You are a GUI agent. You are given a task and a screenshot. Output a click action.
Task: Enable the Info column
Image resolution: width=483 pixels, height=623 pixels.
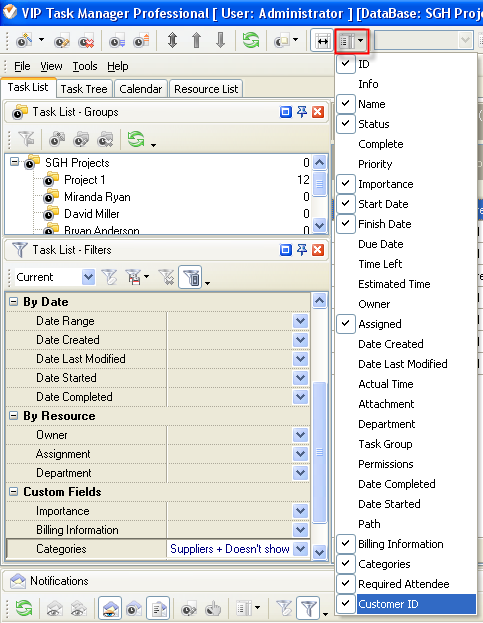[x=368, y=84]
